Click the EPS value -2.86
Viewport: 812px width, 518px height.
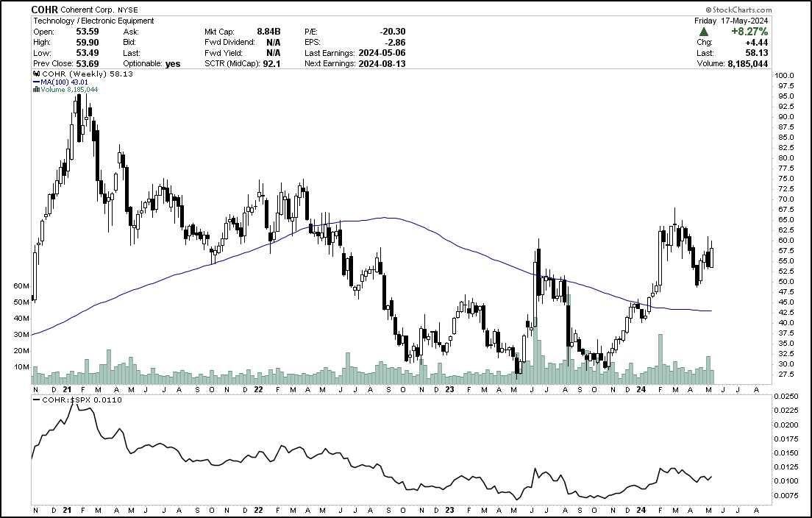tap(396, 43)
